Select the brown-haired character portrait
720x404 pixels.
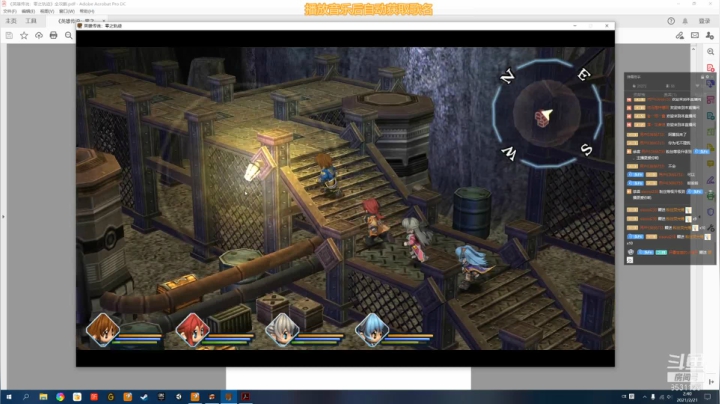point(103,330)
